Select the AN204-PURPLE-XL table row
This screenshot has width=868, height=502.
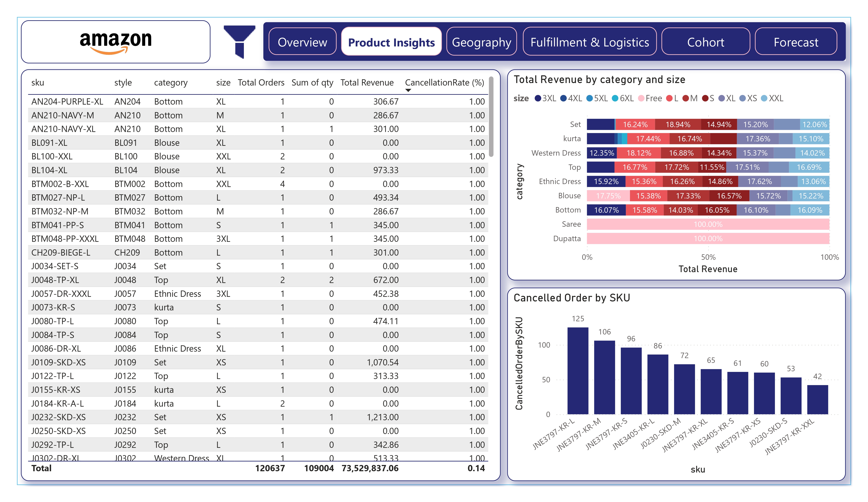click(x=67, y=102)
